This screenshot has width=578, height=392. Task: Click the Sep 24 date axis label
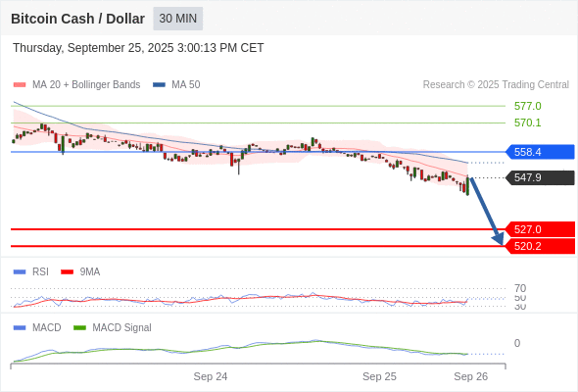(x=211, y=376)
